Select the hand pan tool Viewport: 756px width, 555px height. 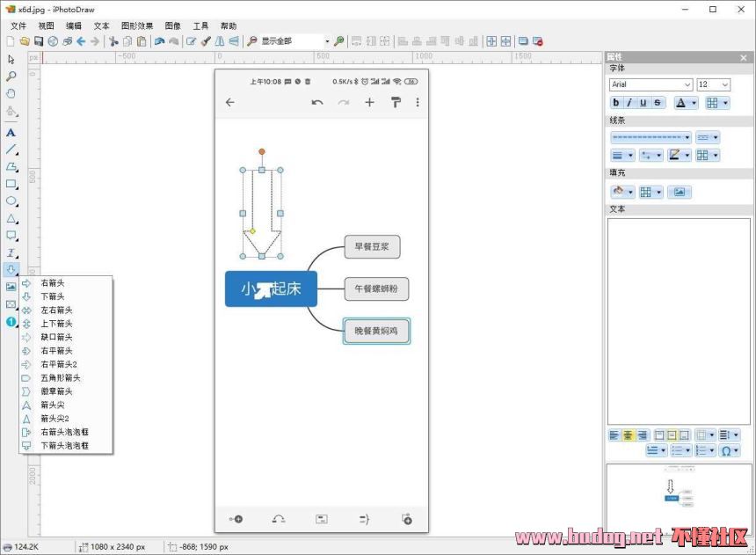11,93
